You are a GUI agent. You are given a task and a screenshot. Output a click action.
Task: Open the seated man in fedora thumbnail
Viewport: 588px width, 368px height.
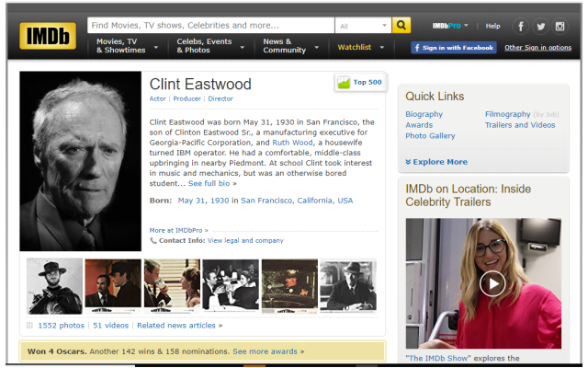pos(348,286)
